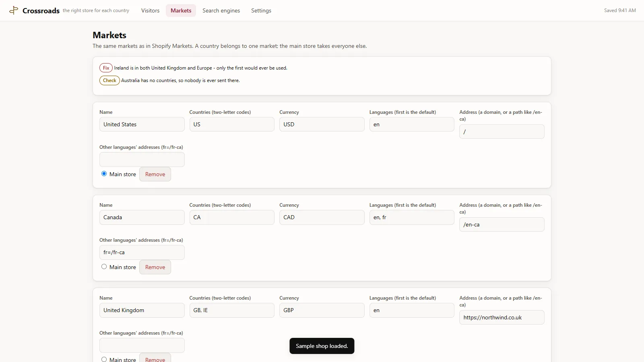Open the Visitors tab
644x362 pixels.
point(150,10)
